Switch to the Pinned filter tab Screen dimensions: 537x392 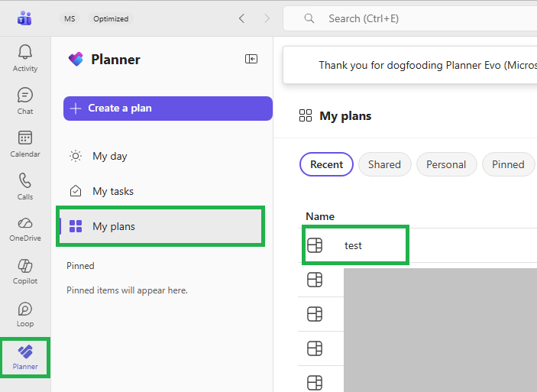508,164
